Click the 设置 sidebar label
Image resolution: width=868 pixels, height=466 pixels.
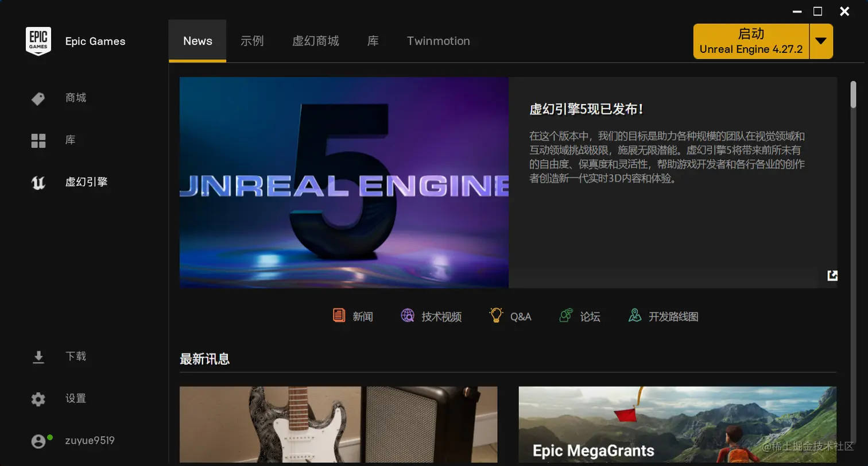coord(76,398)
